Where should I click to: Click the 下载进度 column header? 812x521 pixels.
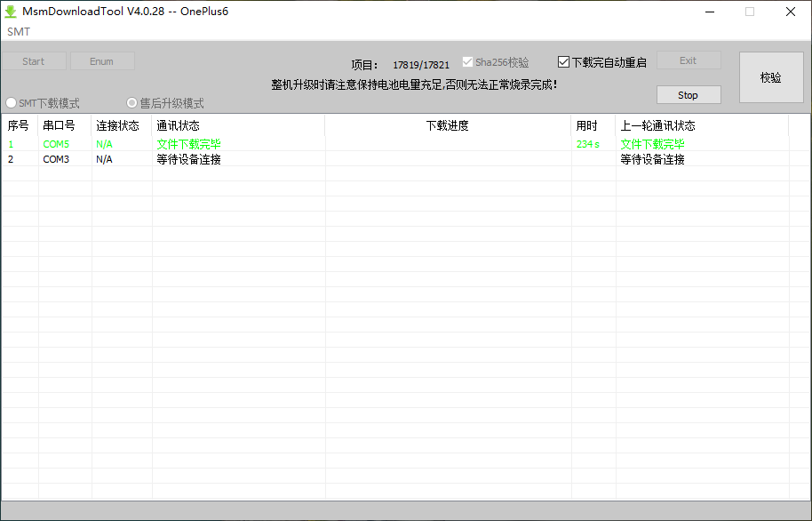click(448, 125)
